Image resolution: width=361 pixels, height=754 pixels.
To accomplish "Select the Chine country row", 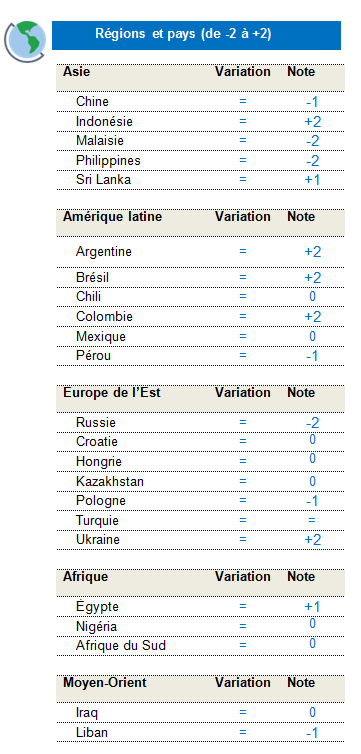I will click(200, 102).
